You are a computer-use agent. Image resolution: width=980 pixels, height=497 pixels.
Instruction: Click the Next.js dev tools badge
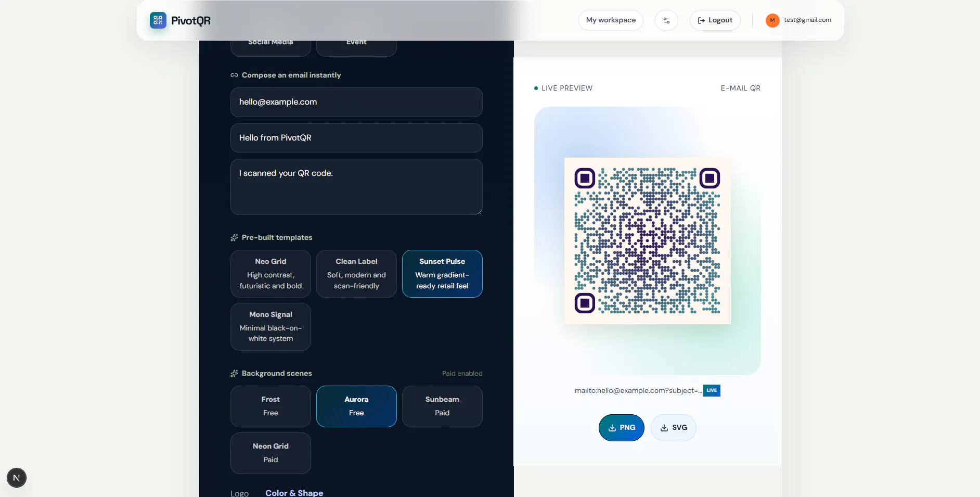(x=17, y=478)
